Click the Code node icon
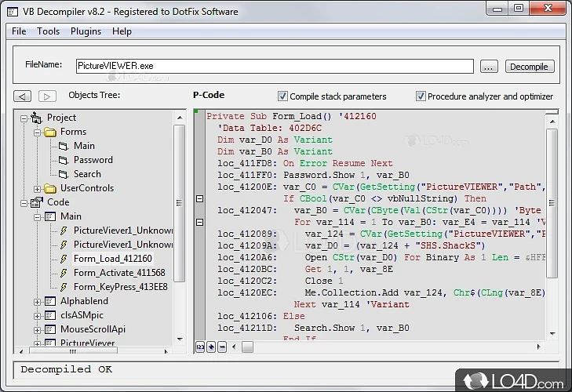This screenshot has width=572, height=392. click(36, 202)
